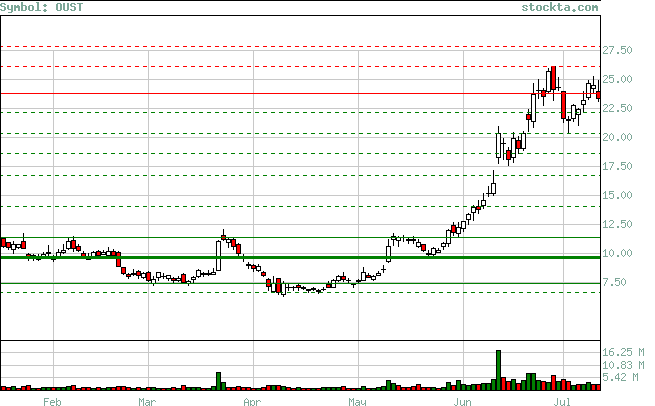Screen dimensions: 655x406
Task: Click the 12.50 price axis label
Action: (617, 224)
